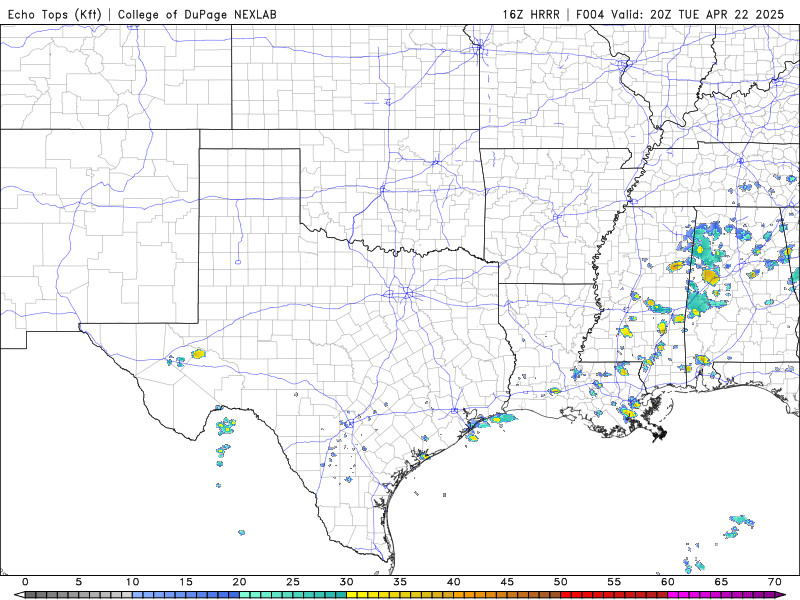This screenshot has height=600, width=800.
Task: Click the magenta section of the colorbar
Action: tap(721, 595)
